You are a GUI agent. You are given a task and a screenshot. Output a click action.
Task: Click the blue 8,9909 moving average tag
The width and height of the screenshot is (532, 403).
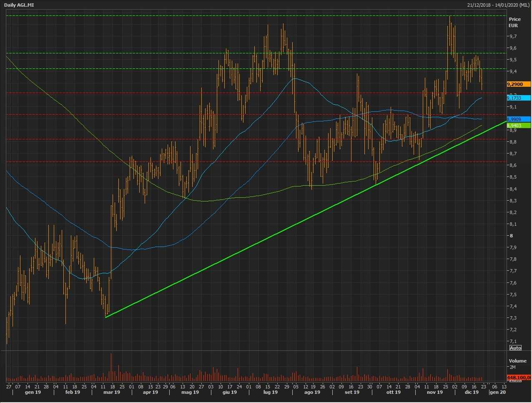[518, 119]
